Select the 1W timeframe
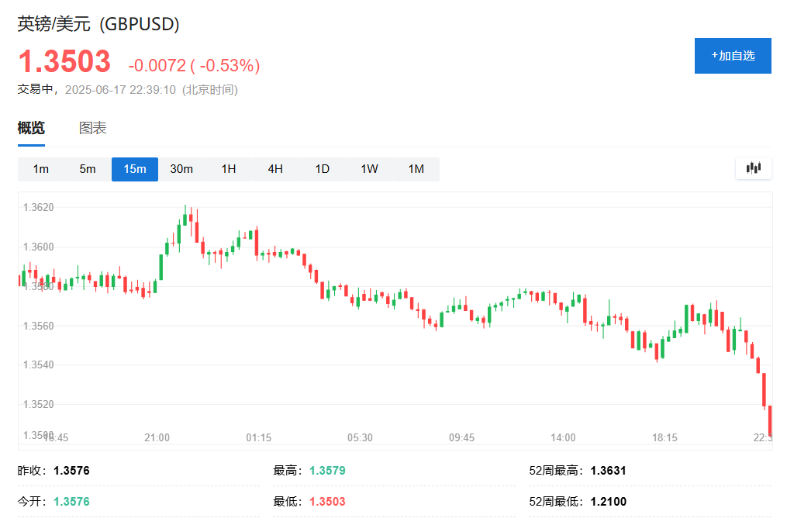 [x=369, y=169]
